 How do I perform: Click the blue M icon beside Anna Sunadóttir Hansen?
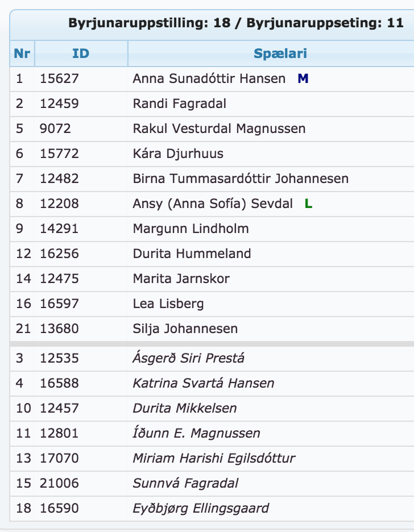click(x=303, y=78)
